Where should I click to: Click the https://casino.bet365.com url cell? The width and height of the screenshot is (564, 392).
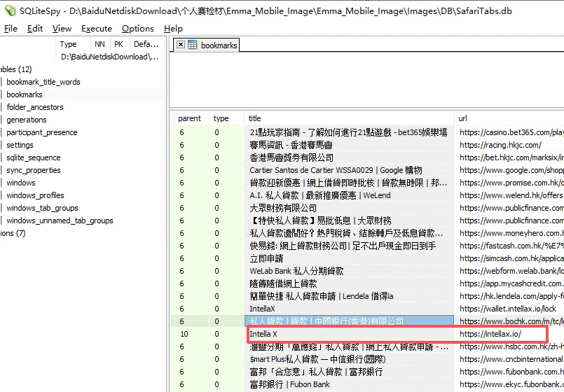509,132
